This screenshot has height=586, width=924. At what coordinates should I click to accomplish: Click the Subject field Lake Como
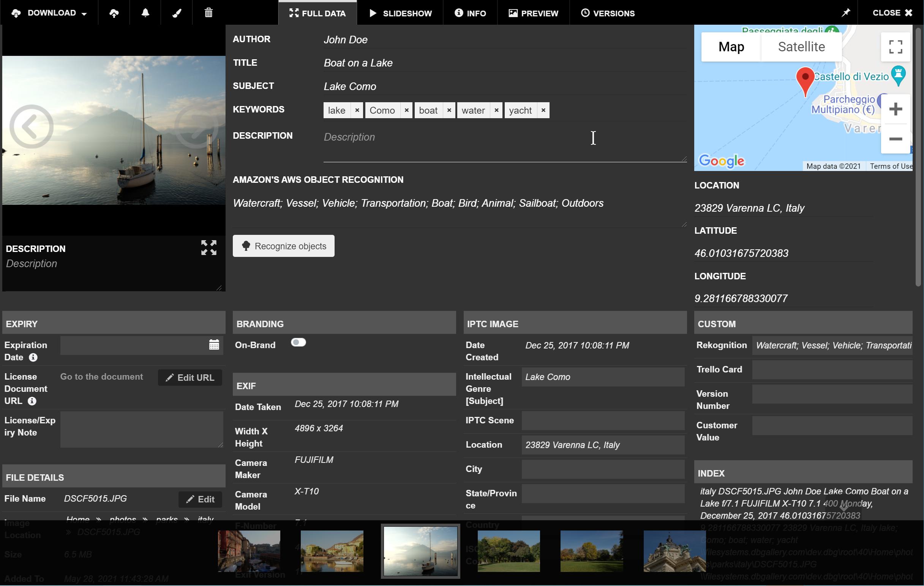point(505,86)
